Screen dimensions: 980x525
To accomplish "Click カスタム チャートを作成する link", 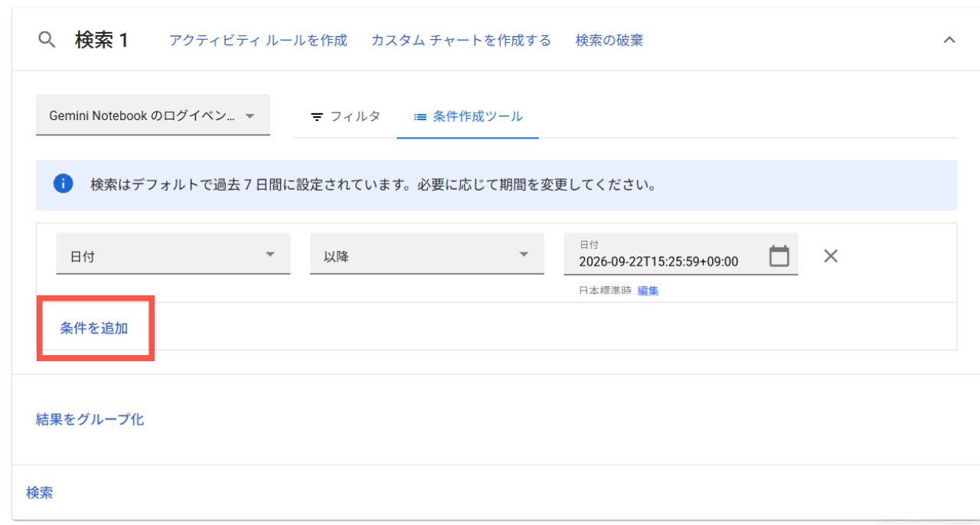I will pyautogui.click(x=461, y=41).
